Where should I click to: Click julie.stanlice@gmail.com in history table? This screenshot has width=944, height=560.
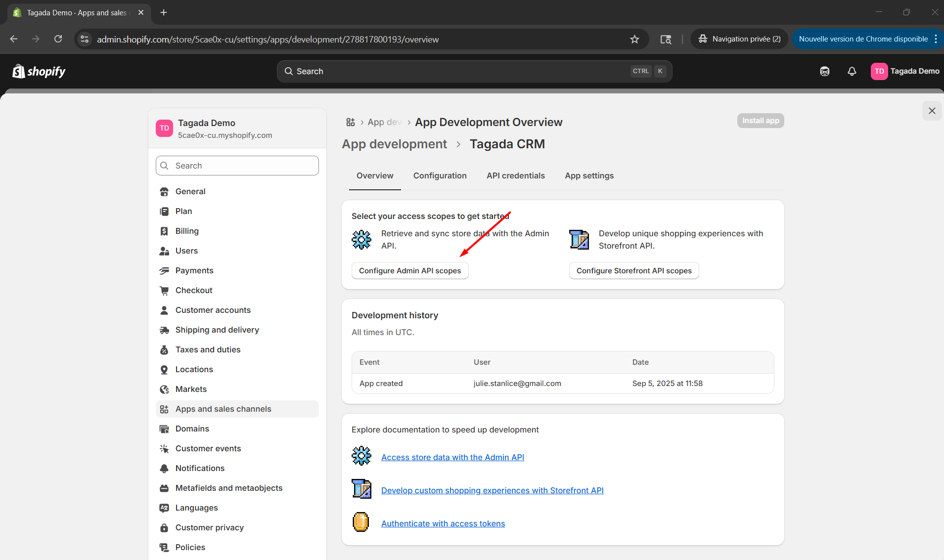point(517,383)
